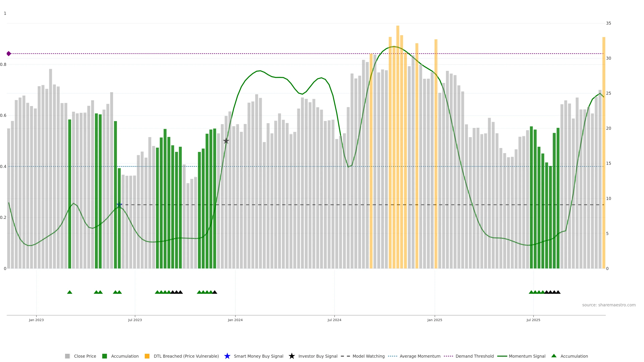Screen dimensions: 644x362
Task: Click the Jan 2024 label on the time axis
Action: [x=235, y=320]
